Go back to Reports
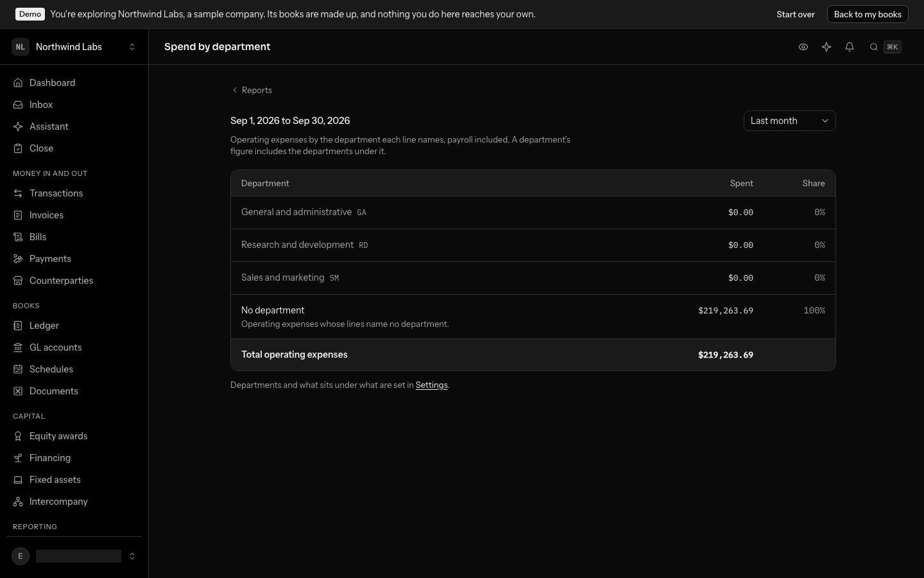 pyautogui.click(x=252, y=90)
